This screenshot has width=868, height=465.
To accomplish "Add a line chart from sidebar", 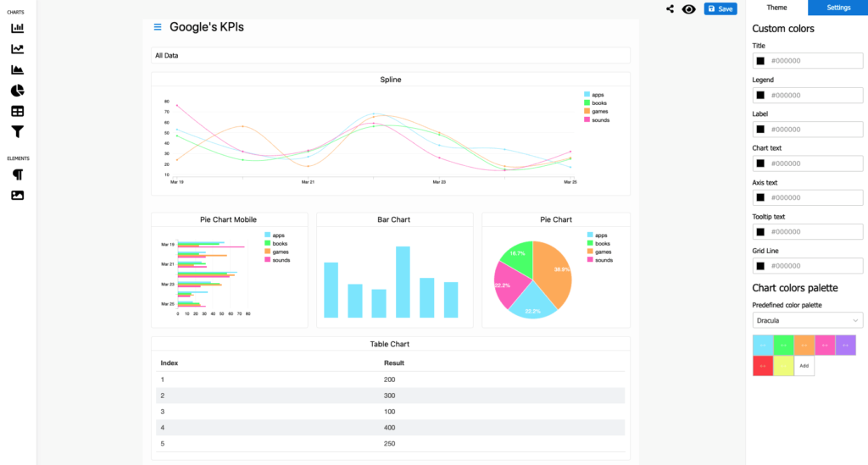I will point(18,48).
